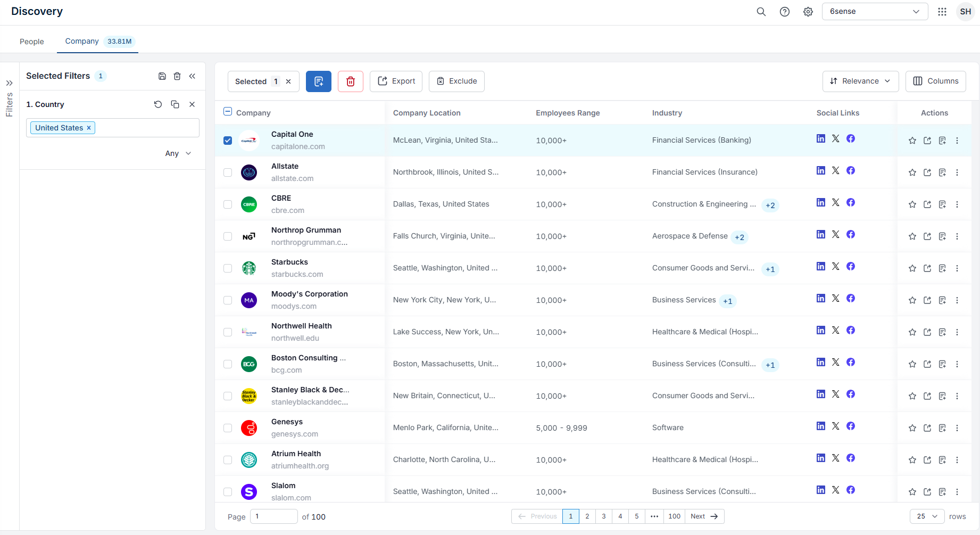Viewport: 980px width, 535px height.
Task: Export the Starbucks row
Action: [927, 268]
